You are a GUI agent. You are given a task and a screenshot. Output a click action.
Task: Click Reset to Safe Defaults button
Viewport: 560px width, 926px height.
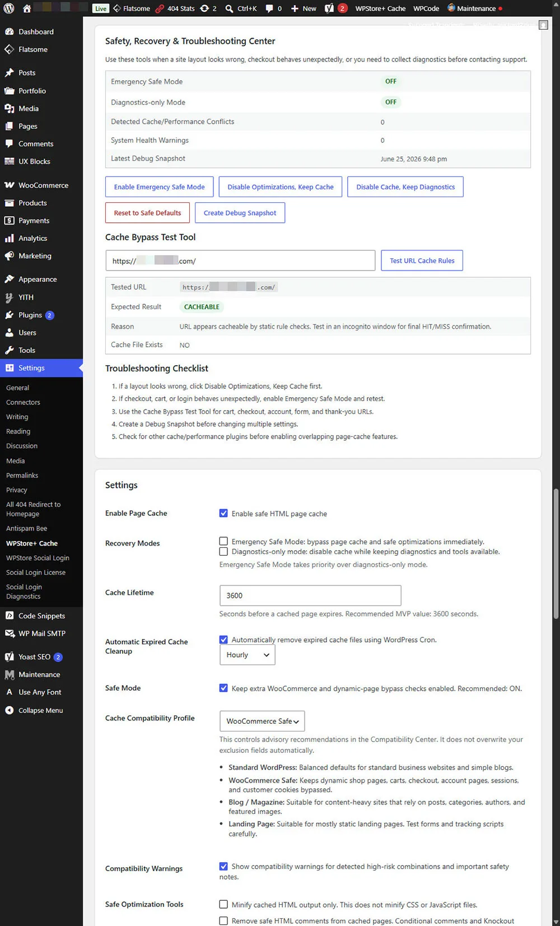click(x=147, y=213)
